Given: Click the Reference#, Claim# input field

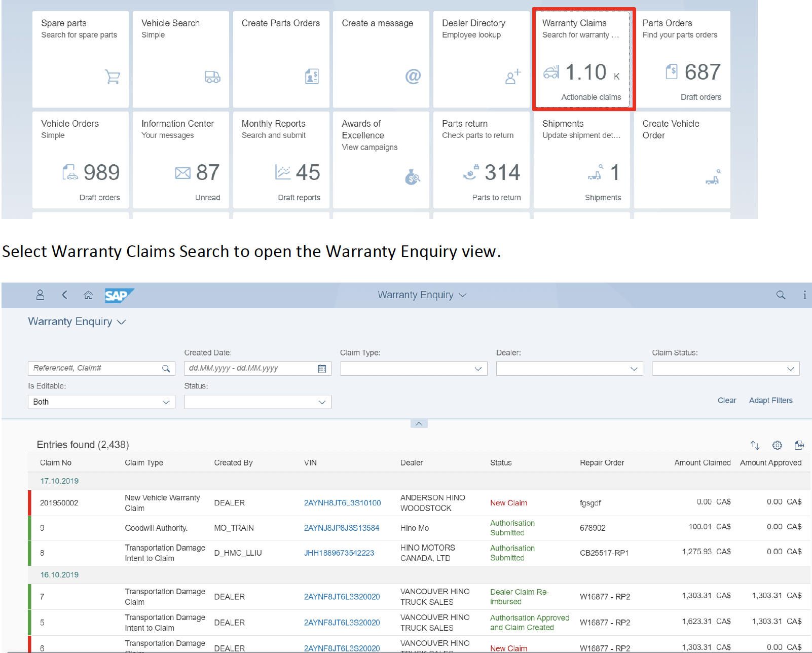Looking at the screenshot, I should click(x=91, y=369).
